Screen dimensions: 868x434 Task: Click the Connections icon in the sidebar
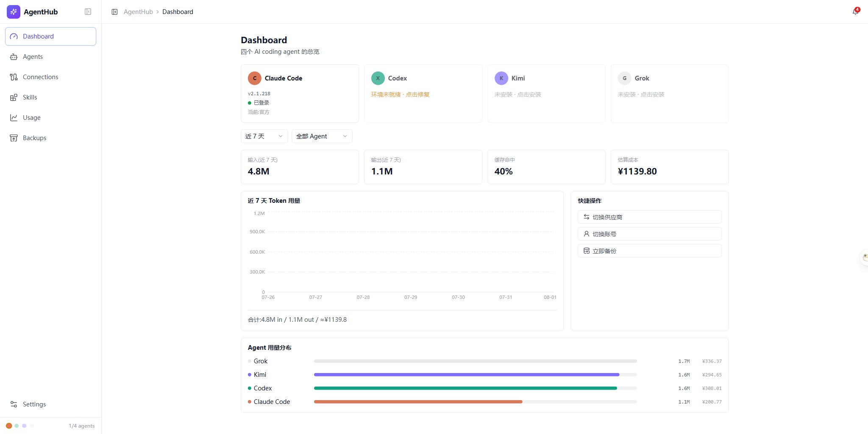click(14, 77)
